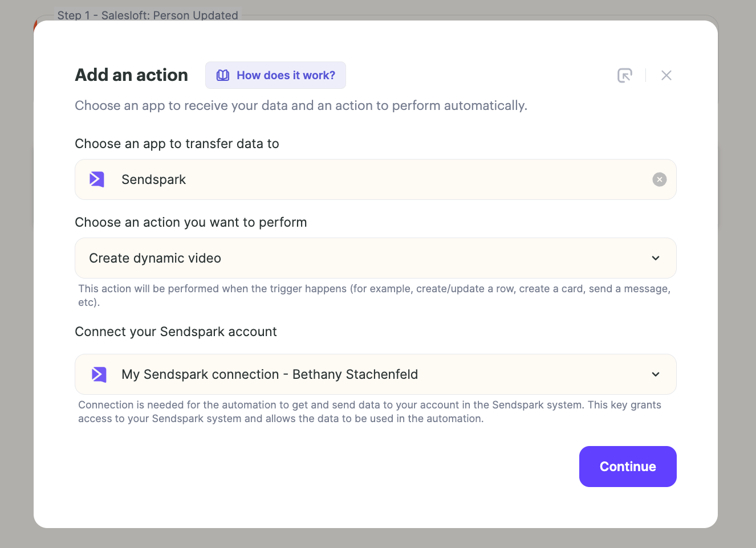Click the Continue button
The width and height of the screenshot is (756, 548).
pyautogui.click(x=628, y=467)
